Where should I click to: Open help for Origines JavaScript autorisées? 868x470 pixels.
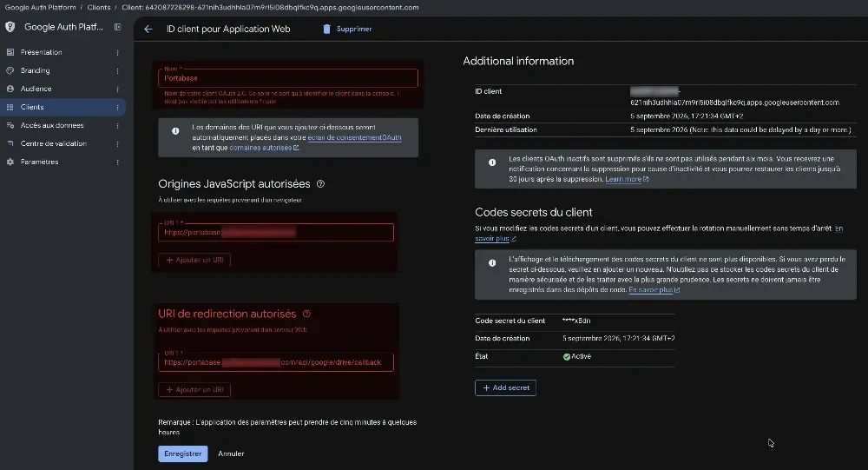point(320,184)
